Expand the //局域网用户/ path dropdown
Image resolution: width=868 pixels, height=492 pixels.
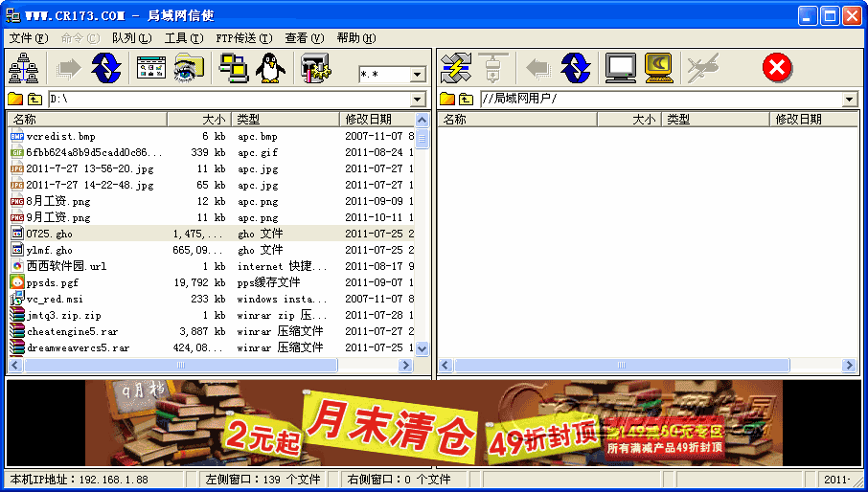click(x=850, y=100)
